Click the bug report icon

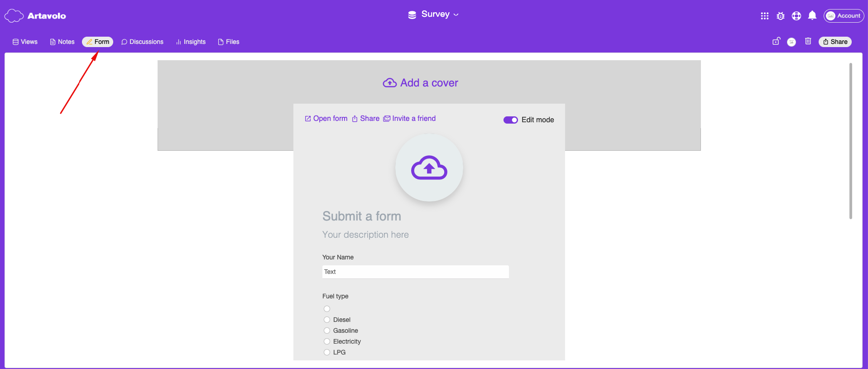781,16
